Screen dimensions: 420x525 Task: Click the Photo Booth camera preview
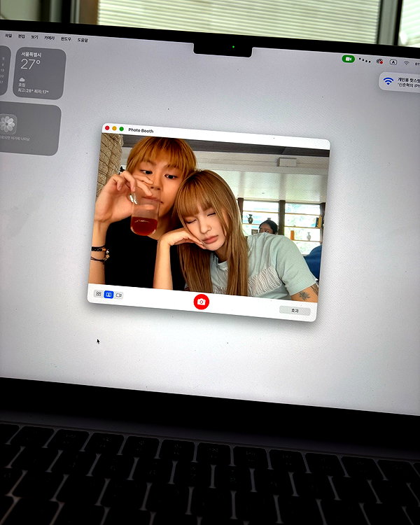(208, 216)
